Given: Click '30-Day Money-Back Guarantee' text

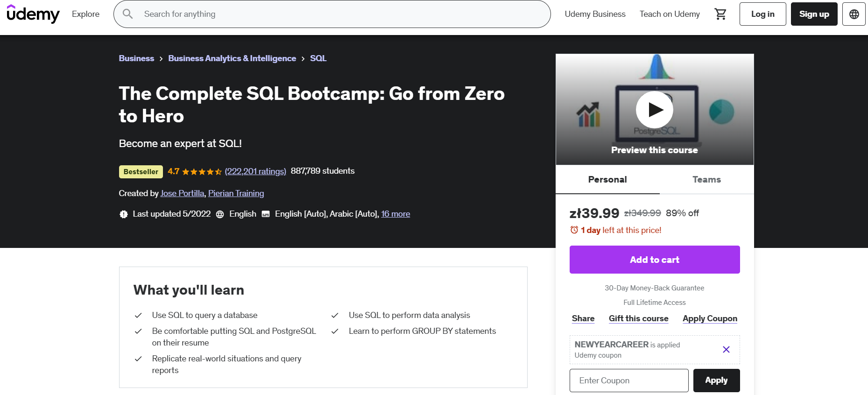Looking at the screenshot, I should coord(655,288).
